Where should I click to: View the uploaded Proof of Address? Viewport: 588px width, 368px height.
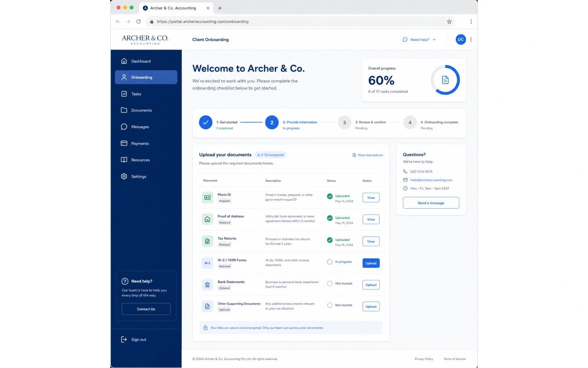click(x=371, y=219)
